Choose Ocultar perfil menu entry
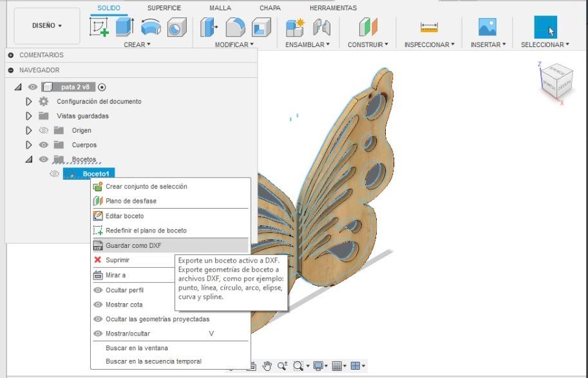The height and width of the screenshot is (378, 588). pyautogui.click(x=134, y=290)
